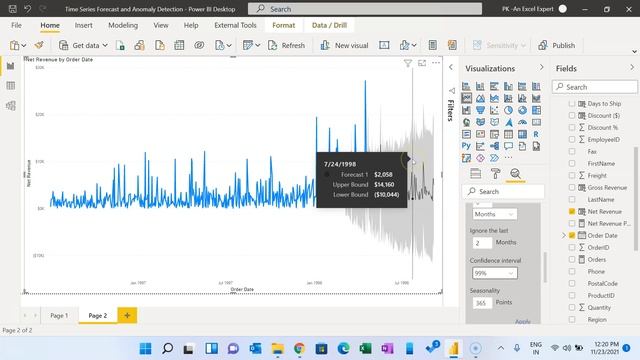Click the visual's Focus mode icon
The image size is (640, 360).
(422, 63)
